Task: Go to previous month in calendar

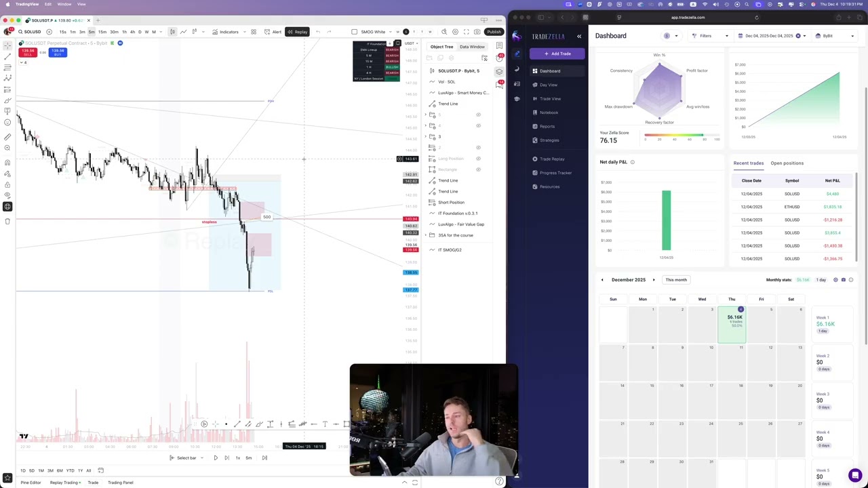Action: (x=601, y=280)
